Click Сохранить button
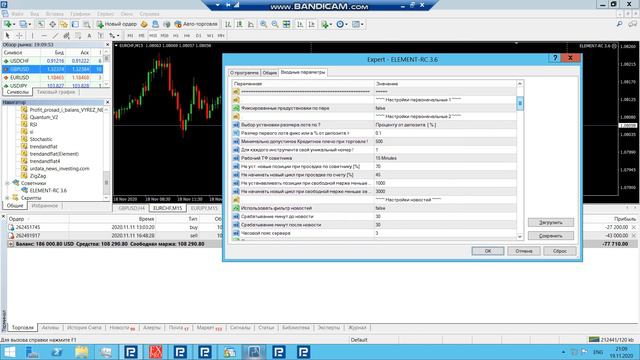The width and height of the screenshot is (640, 360). (551, 236)
